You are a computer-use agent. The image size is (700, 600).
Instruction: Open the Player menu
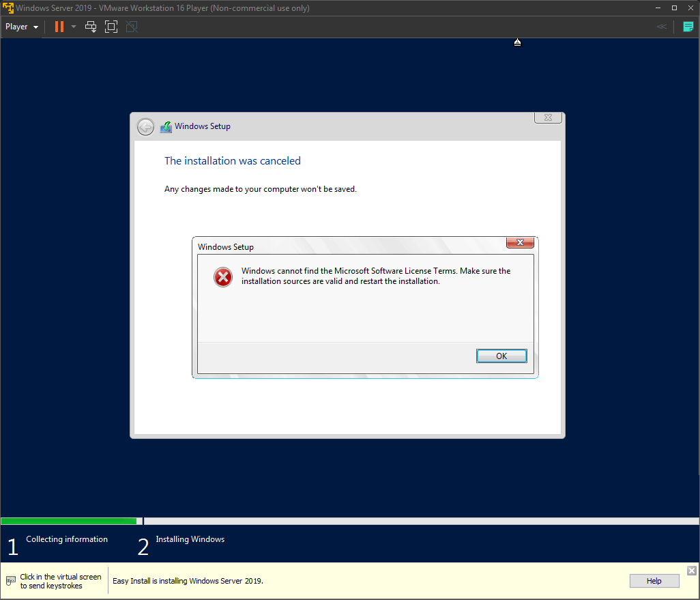coord(21,27)
